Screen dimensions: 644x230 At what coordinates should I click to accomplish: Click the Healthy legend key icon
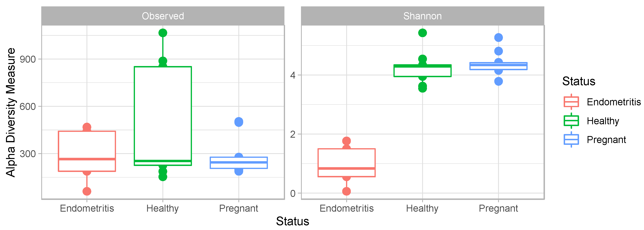[x=571, y=121]
